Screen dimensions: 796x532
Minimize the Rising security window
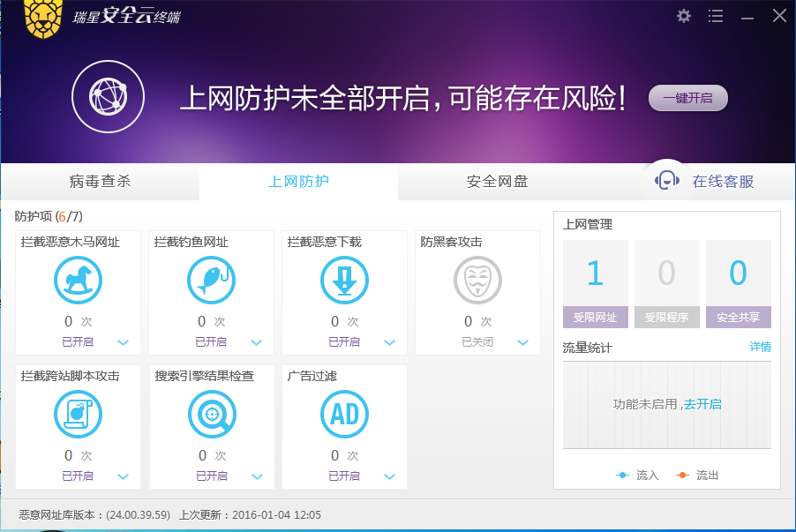tap(747, 18)
